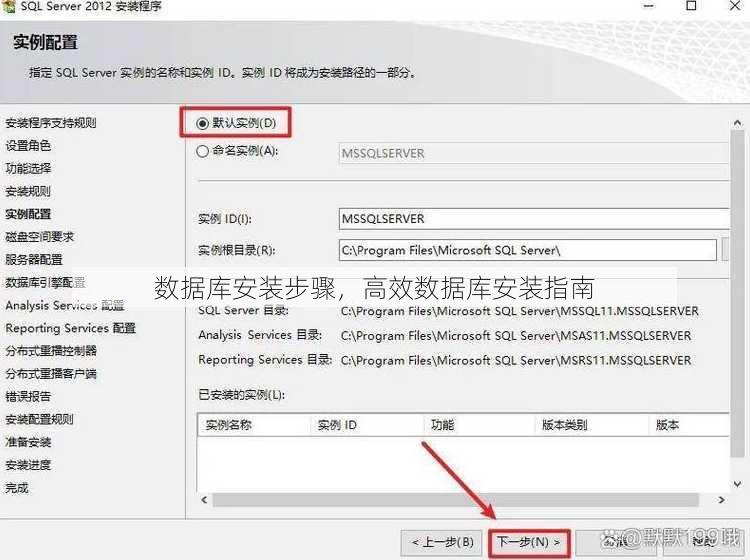Click the MSAS11.MSSQLSERVER directory path text

pos(516,336)
